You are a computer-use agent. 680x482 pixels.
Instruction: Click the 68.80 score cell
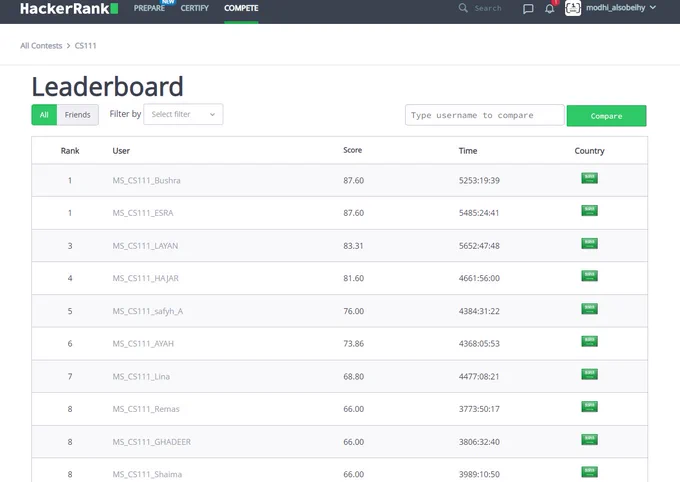click(353, 377)
